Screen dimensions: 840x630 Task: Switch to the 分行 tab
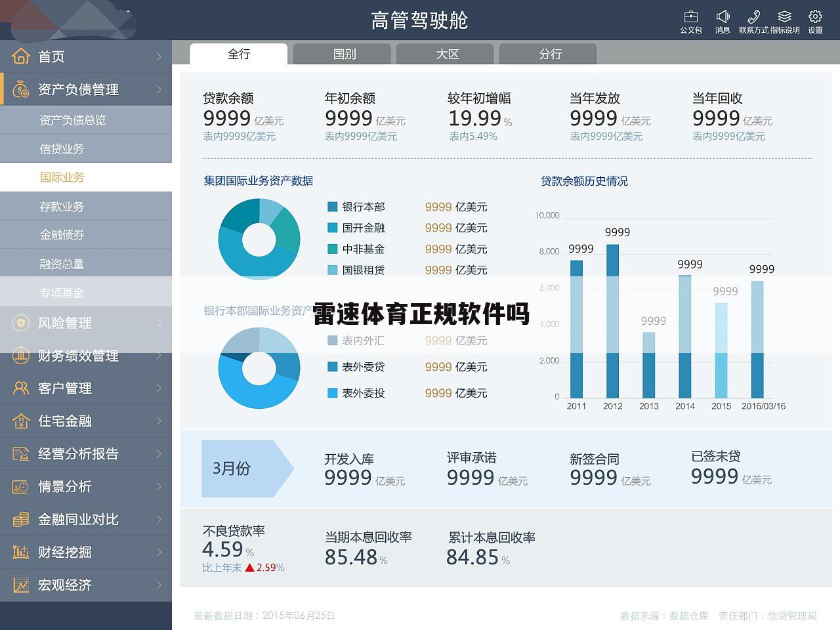549,54
